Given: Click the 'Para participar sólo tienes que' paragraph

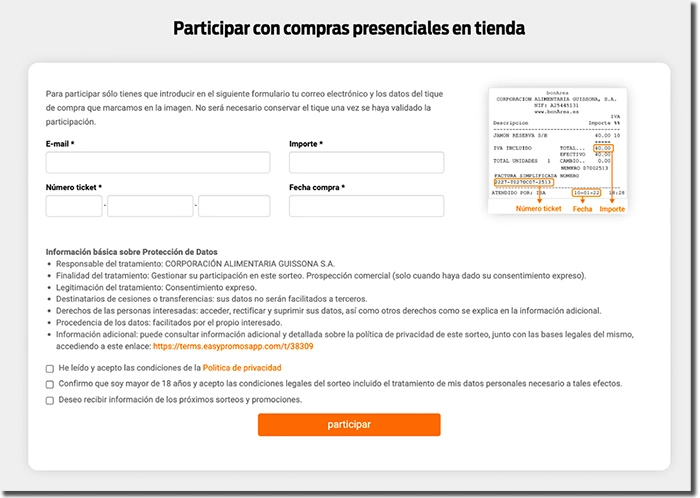Looking at the screenshot, I should click(x=244, y=108).
